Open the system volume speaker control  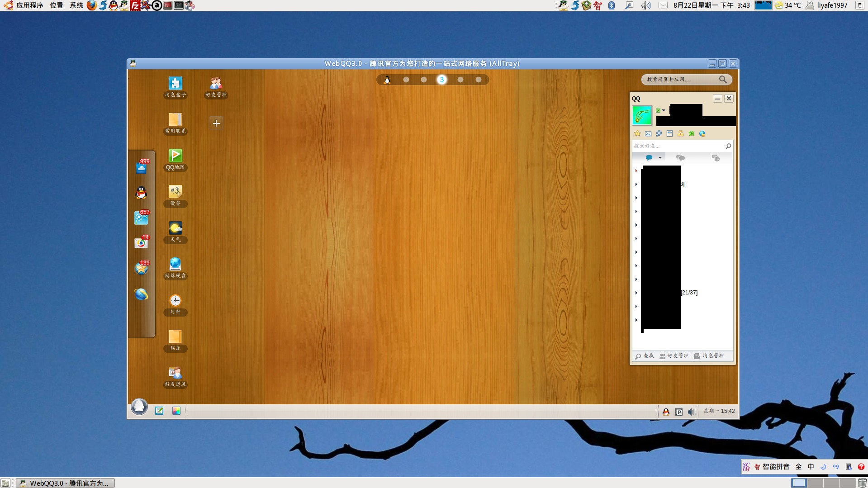(x=646, y=5)
